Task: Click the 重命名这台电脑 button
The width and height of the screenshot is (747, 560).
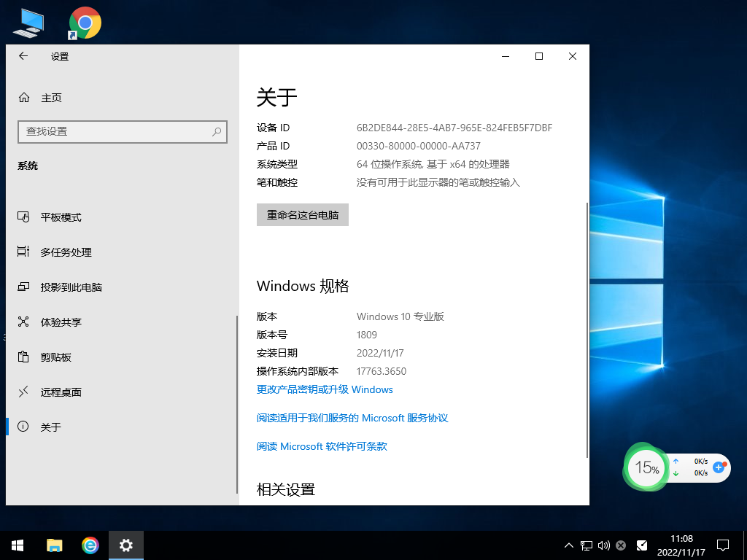Action: click(x=302, y=214)
